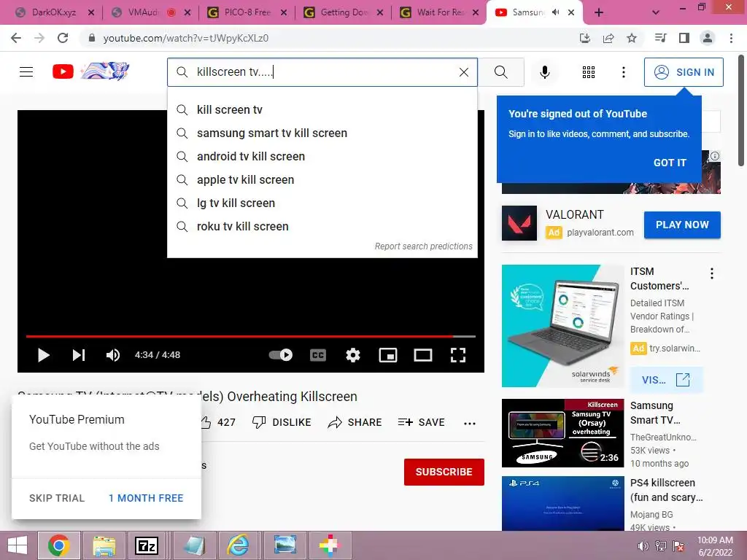Play the video
Image resolution: width=747 pixels, height=560 pixels.
click(x=43, y=355)
